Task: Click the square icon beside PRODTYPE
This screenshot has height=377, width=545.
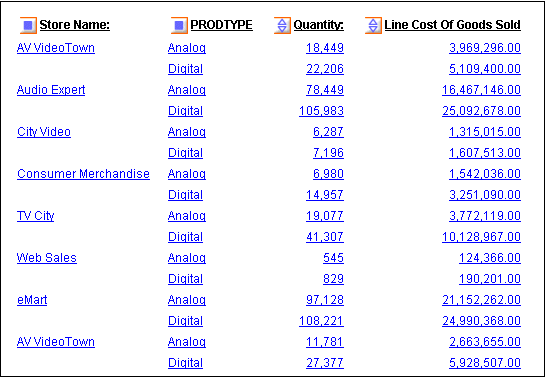Action: click(x=179, y=25)
